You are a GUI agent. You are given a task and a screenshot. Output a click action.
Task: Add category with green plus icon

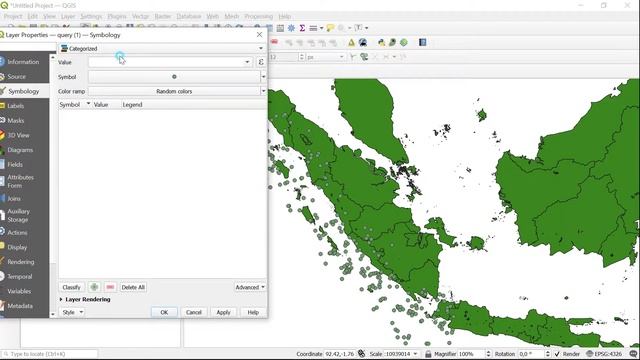(94, 287)
